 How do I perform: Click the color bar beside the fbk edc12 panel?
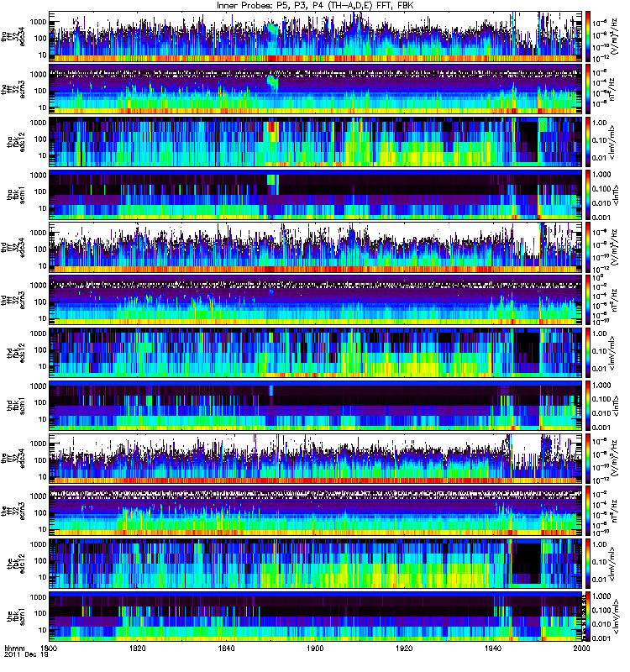pos(587,564)
